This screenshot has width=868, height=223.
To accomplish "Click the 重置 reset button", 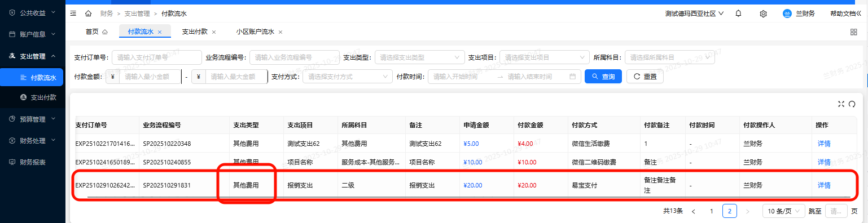I will (x=645, y=77).
